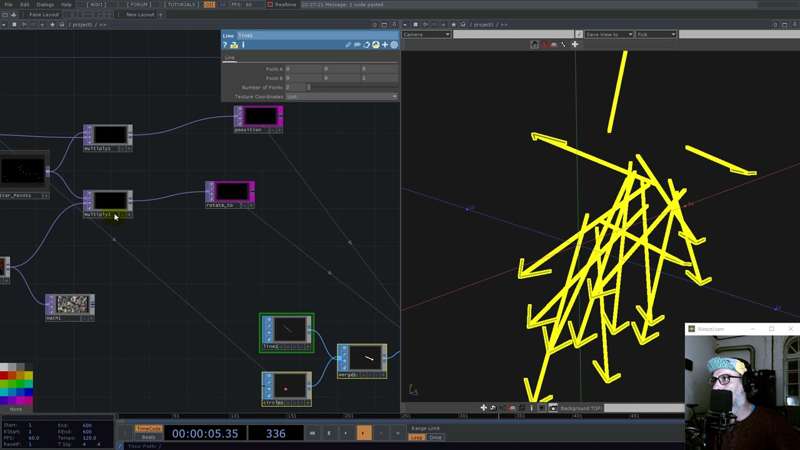800x450 pixels.
Task: Click None button under color palette
Action: tap(16, 409)
